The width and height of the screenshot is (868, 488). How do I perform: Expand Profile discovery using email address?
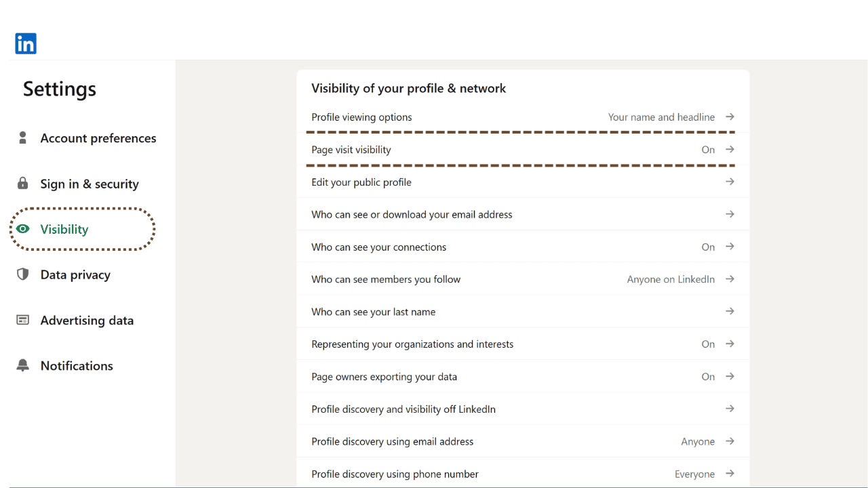[x=730, y=441]
